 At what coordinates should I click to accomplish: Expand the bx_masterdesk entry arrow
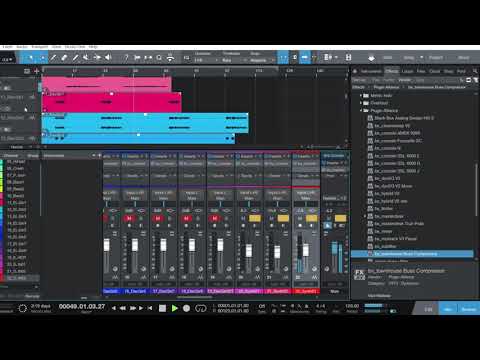[365, 216]
